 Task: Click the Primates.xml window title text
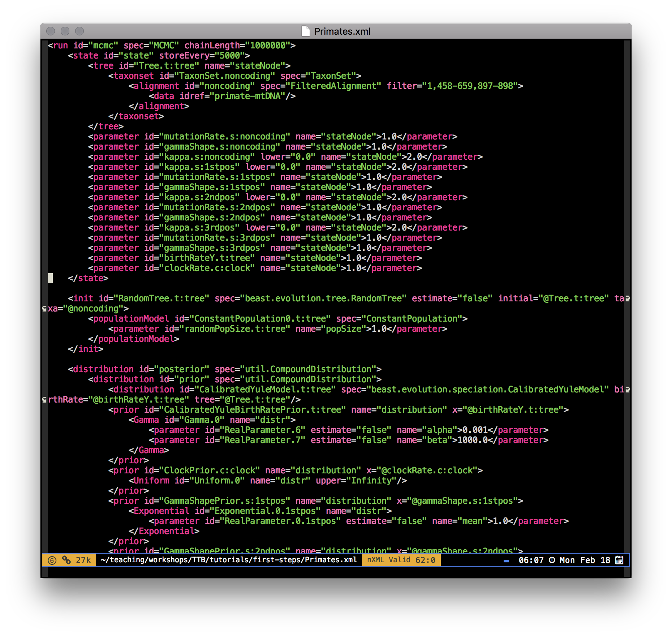coord(342,31)
